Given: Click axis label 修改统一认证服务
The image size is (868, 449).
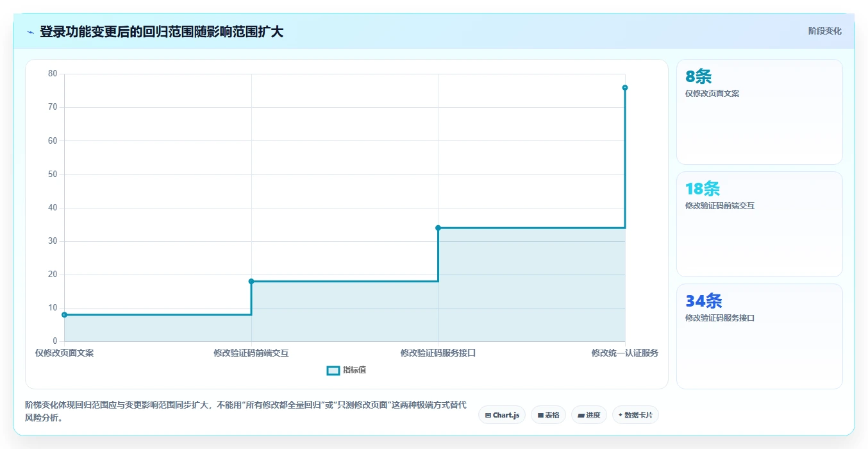Looking at the screenshot, I should point(625,353).
